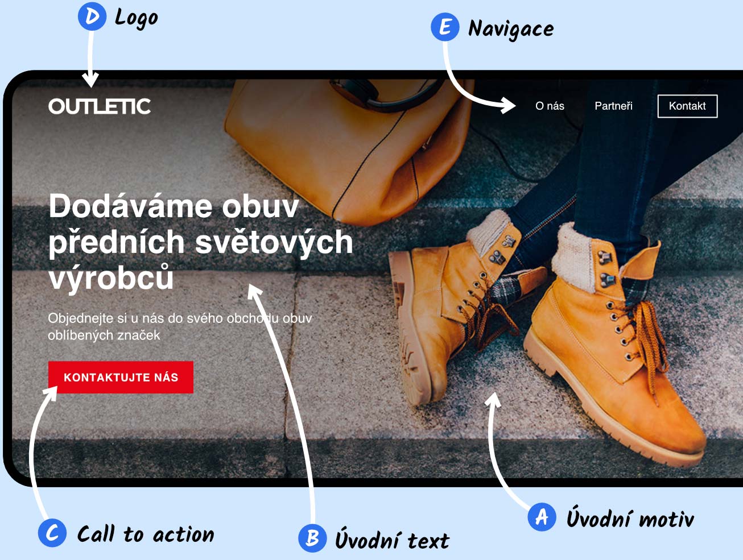This screenshot has height=560, width=743.
Task: Click the Call to action label
Action: [x=146, y=534]
